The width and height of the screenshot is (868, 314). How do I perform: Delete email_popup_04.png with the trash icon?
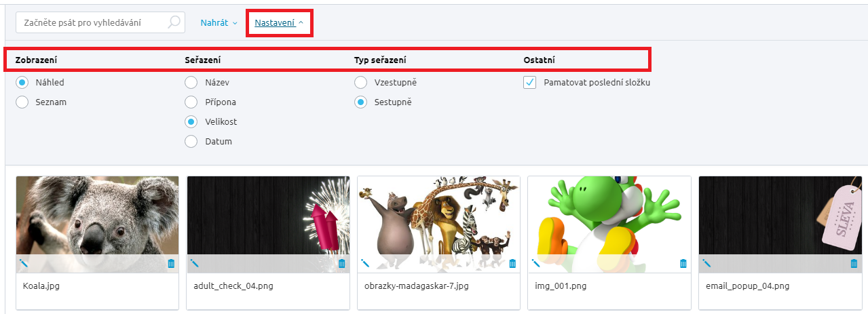click(x=854, y=263)
